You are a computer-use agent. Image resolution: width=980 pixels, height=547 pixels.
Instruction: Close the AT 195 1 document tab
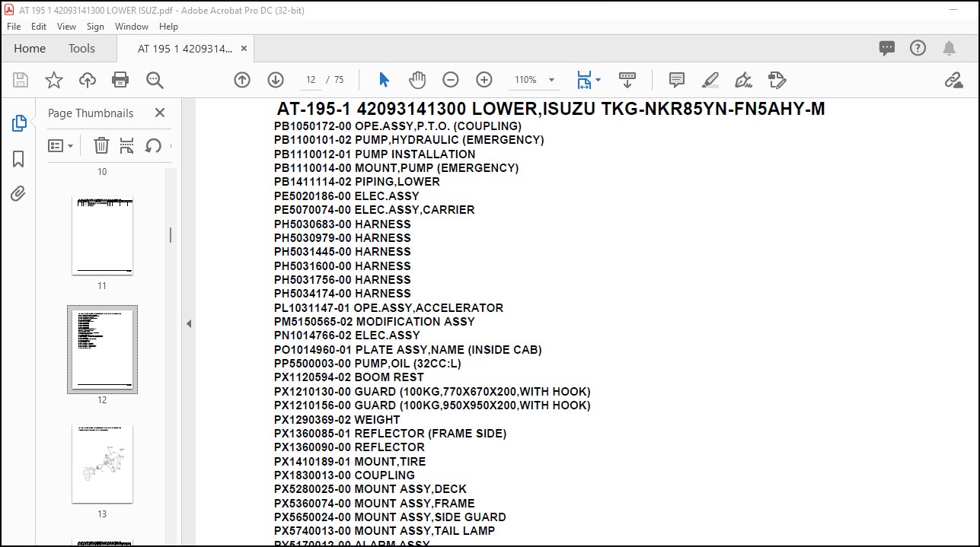coord(244,48)
